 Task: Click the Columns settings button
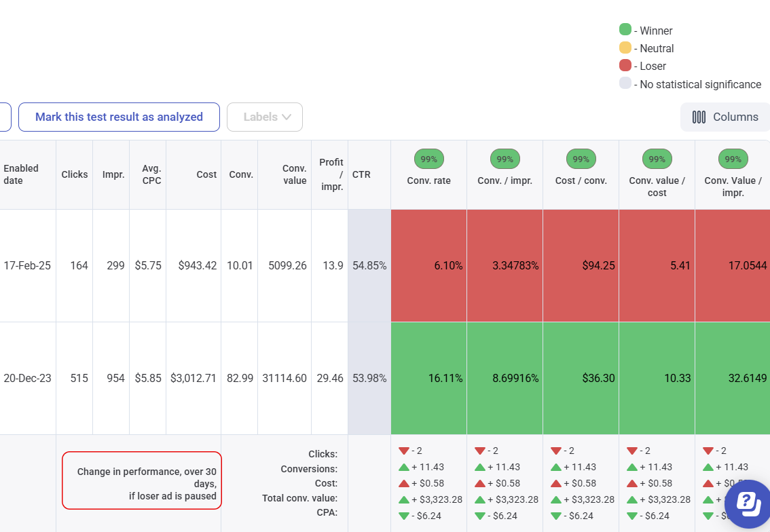725,117
